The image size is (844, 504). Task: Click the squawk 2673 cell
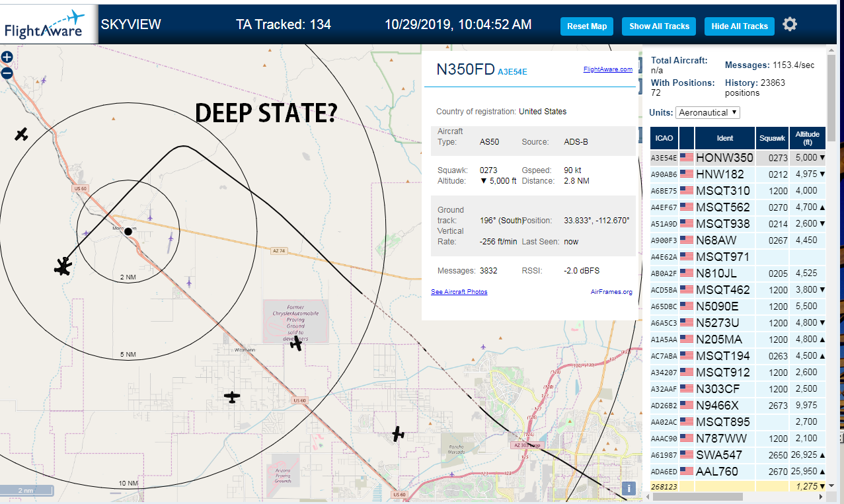(x=772, y=406)
